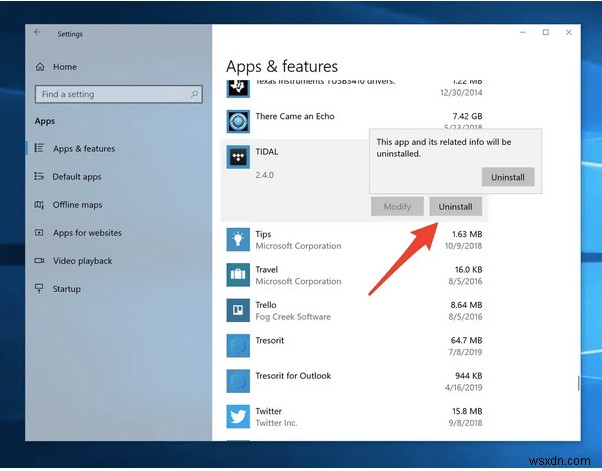
Task: Click the Uninstall button beside Modify
Action: point(455,207)
